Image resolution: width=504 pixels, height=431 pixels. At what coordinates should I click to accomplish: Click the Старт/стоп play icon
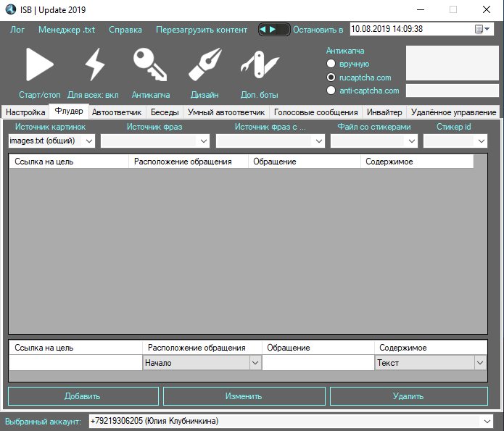(x=40, y=64)
